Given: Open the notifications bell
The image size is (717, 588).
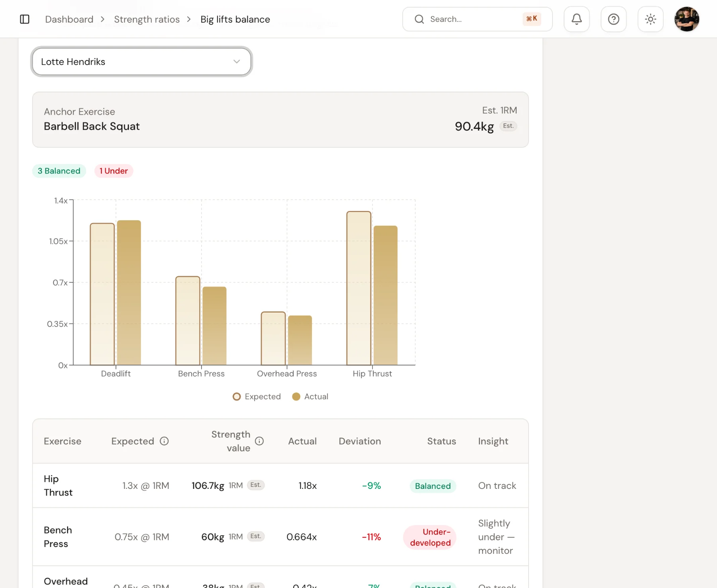Looking at the screenshot, I should tap(576, 19).
